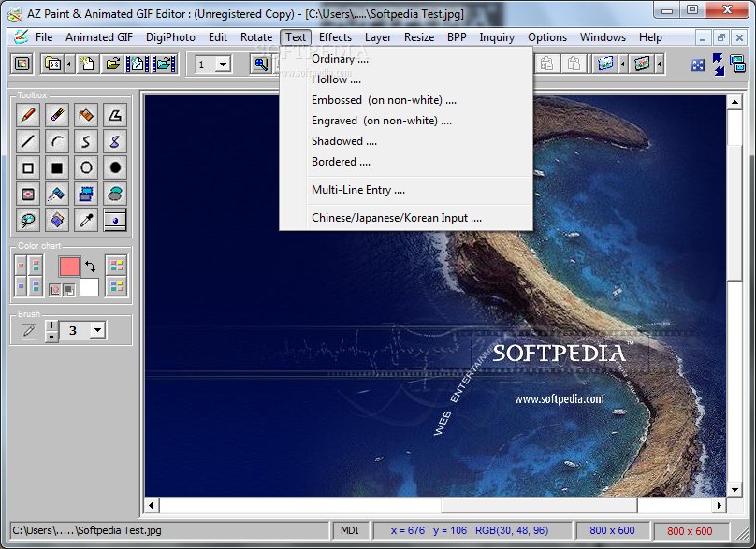
Task: Open the Animated GIF menu
Action: 99,37
